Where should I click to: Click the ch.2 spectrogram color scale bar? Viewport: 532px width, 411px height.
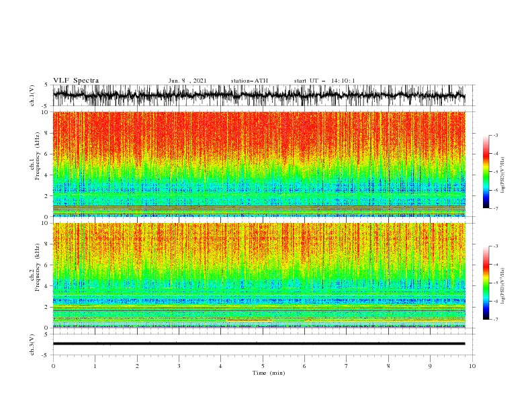point(486,283)
